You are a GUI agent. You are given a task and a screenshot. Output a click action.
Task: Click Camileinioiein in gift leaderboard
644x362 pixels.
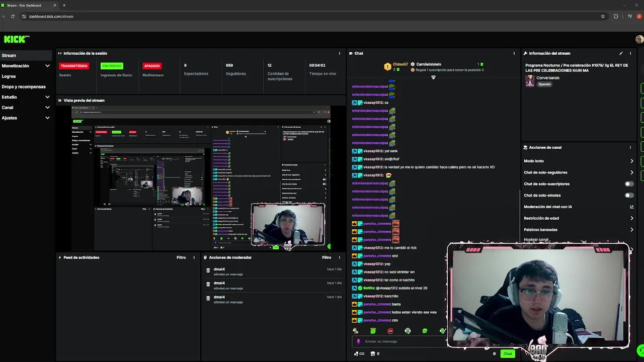click(429, 64)
